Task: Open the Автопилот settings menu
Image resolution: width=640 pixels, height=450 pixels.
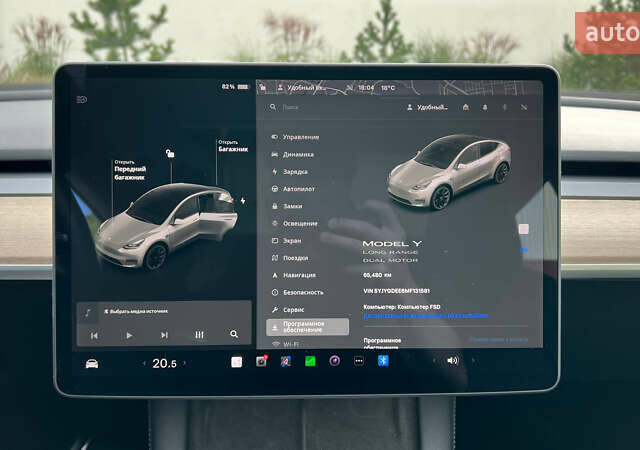Action: coord(293,189)
